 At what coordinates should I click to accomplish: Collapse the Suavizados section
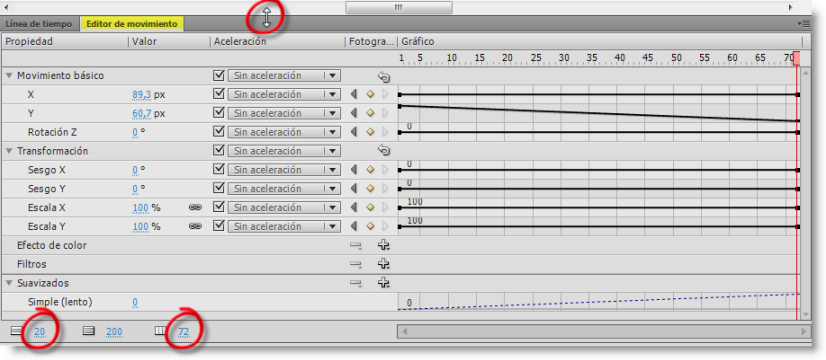9,283
